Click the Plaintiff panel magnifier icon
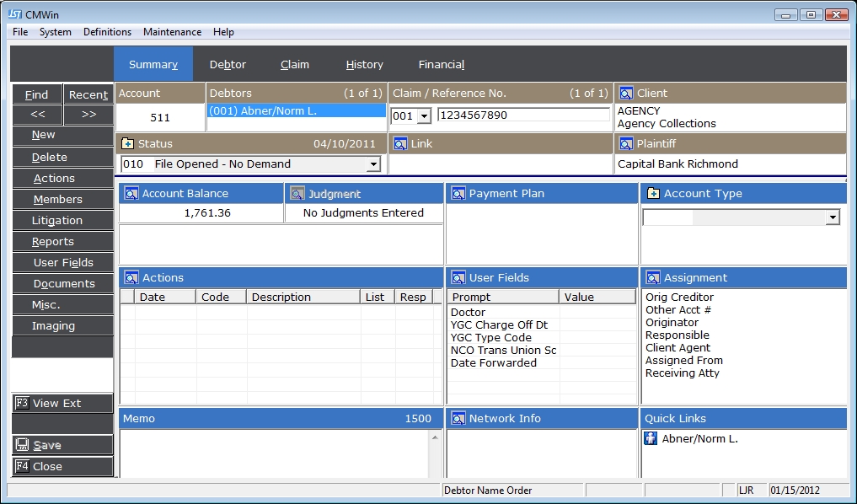The width and height of the screenshot is (857, 504). coord(626,144)
